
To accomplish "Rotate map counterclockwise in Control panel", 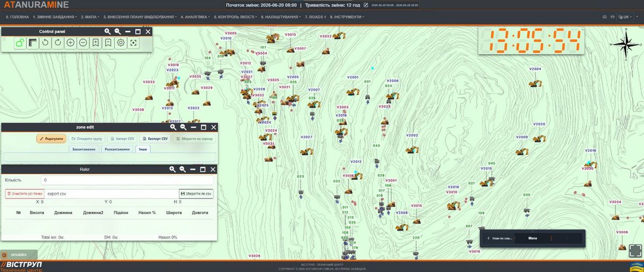I will 45,42.
